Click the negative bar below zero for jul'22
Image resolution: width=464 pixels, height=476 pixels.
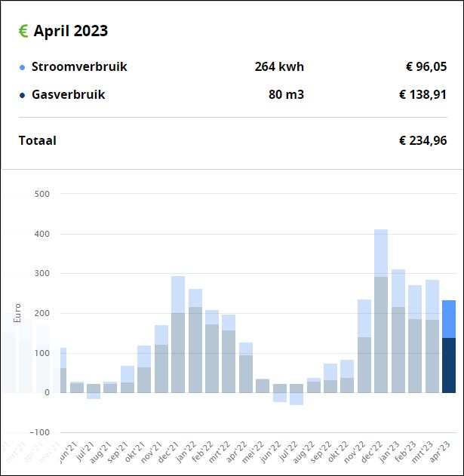[x=297, y=399]
